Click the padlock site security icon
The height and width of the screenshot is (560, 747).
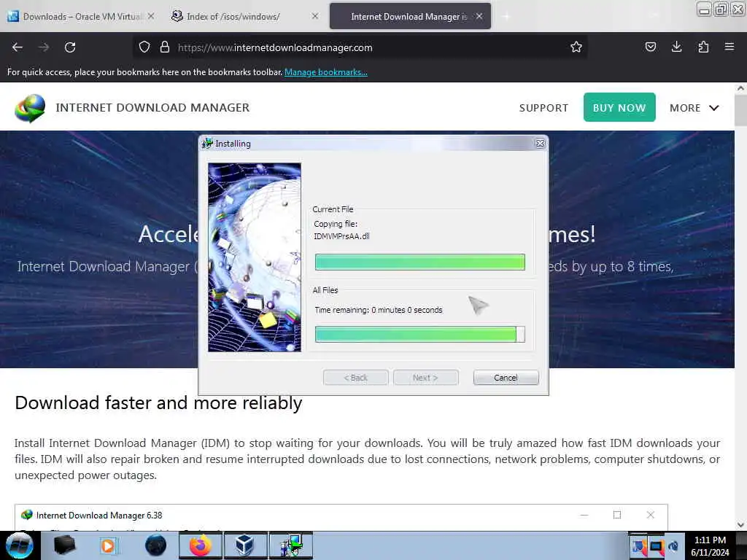pos(165,47)
